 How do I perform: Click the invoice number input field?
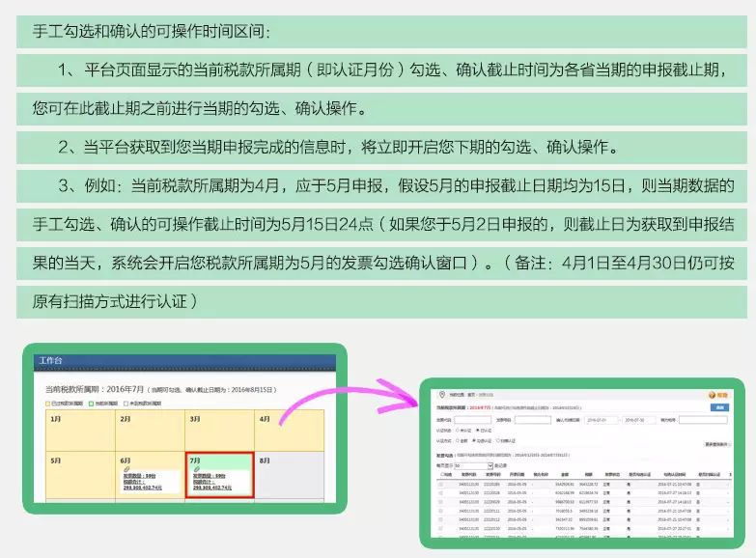click(533, 420)
